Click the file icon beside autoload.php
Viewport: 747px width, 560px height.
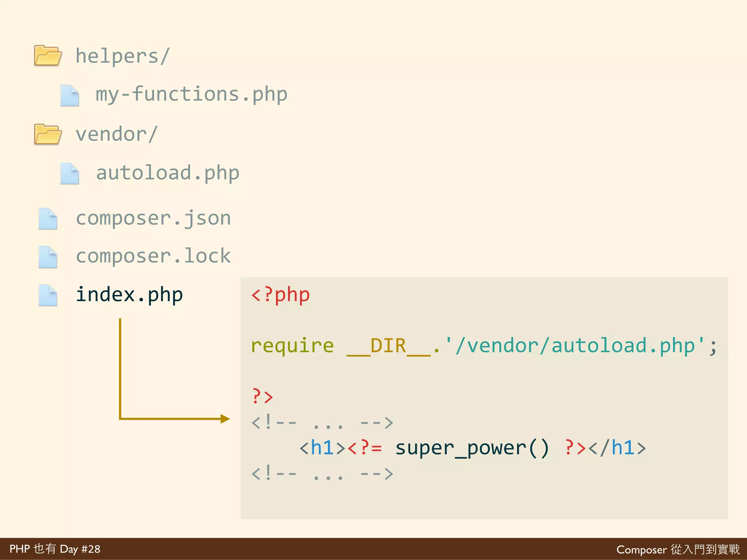pos(70,174)
